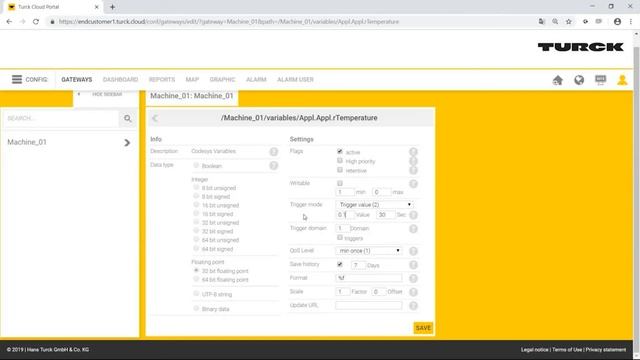
Task: Open the Terms of Use link
Action: (567, 350)
